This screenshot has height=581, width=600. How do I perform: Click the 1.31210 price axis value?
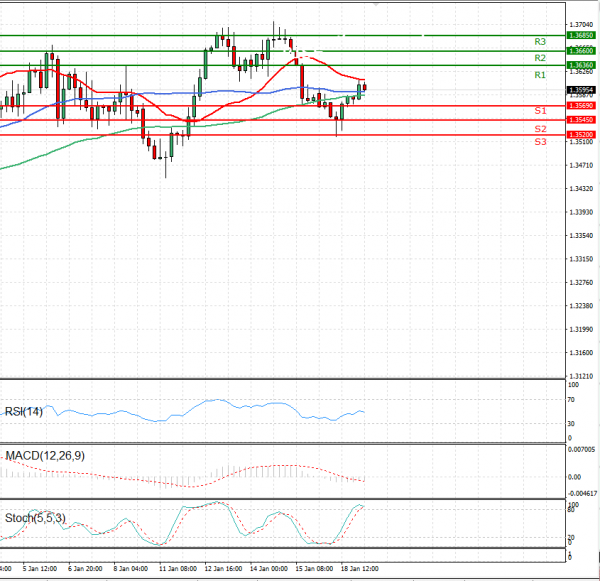(x=581, y=376)
